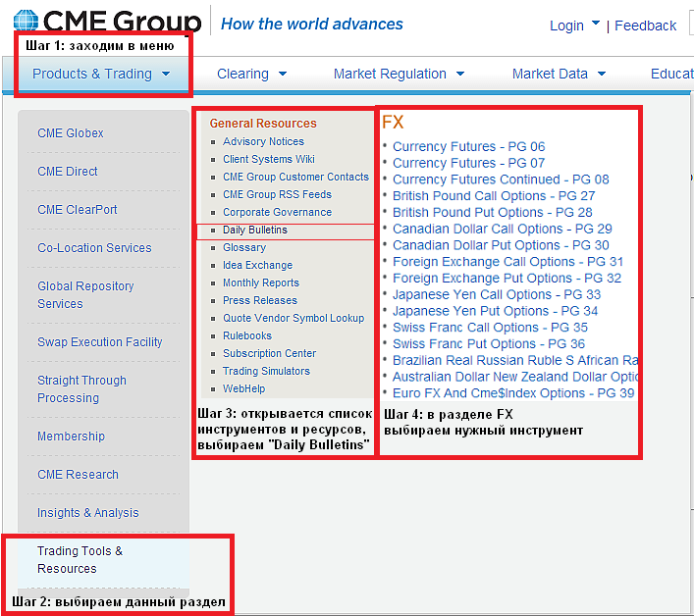The height and width of the screenshot is (616, 694).
Task: Open Euro FX And Cme$Index Options - PG 39
Action: pos(513,393)
